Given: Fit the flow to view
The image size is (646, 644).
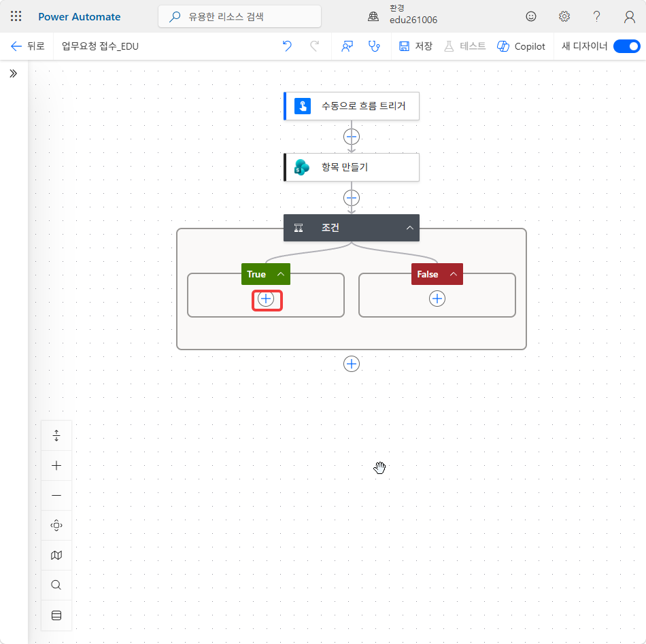Looking at the screenshot, I should [x=56, y=526].
